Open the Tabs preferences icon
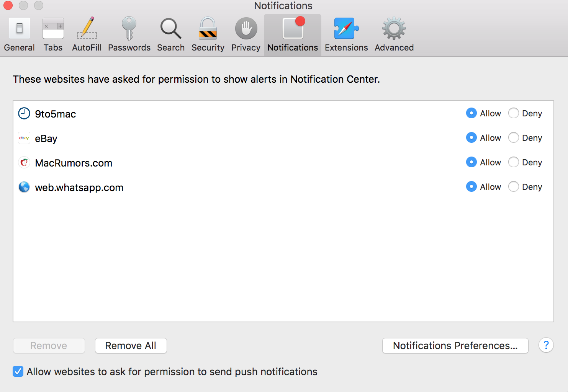Image resolution: width=568 pixels, height=392 pixels. [x=53, y=28]
